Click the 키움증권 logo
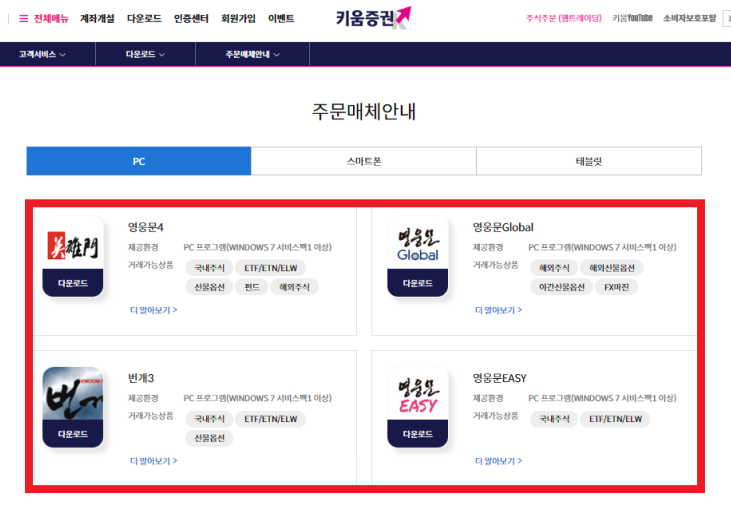Screen dimensions: 731x505 coord(373,18)
